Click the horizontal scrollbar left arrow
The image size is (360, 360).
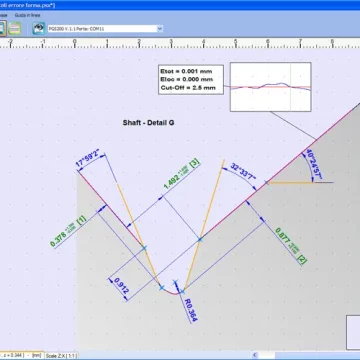click(255, 355)
